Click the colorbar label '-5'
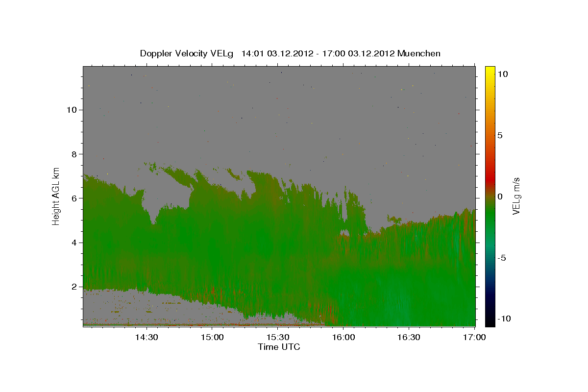 [502, 258]
